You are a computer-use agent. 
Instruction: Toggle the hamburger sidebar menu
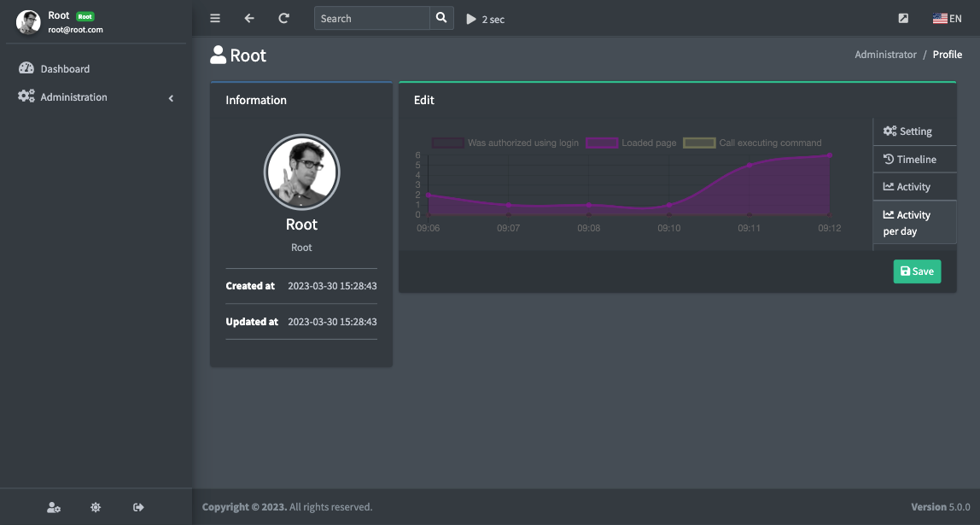215,18
